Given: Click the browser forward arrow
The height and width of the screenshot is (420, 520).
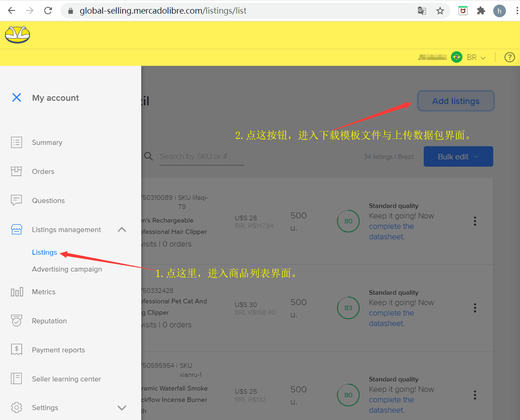Looking at the screenshot, I should click(30, 10).
